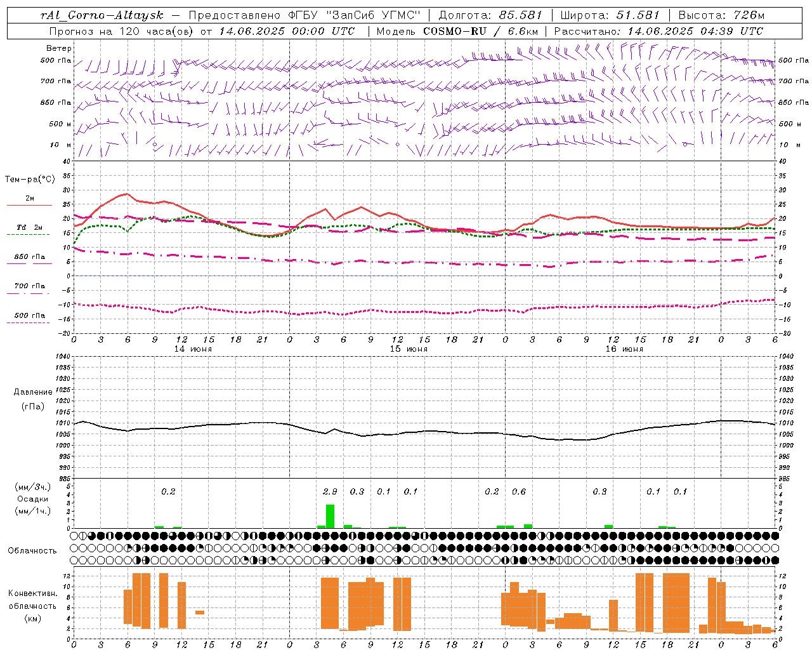Click the date label 15 июня

click(x=409, y=349)
